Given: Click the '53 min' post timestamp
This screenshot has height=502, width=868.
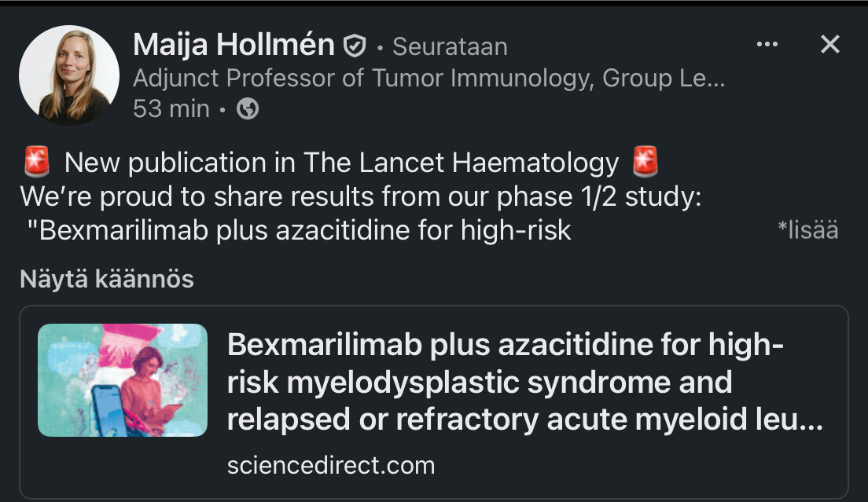Looking at the screenshot, I should click(x=171, y=108).
